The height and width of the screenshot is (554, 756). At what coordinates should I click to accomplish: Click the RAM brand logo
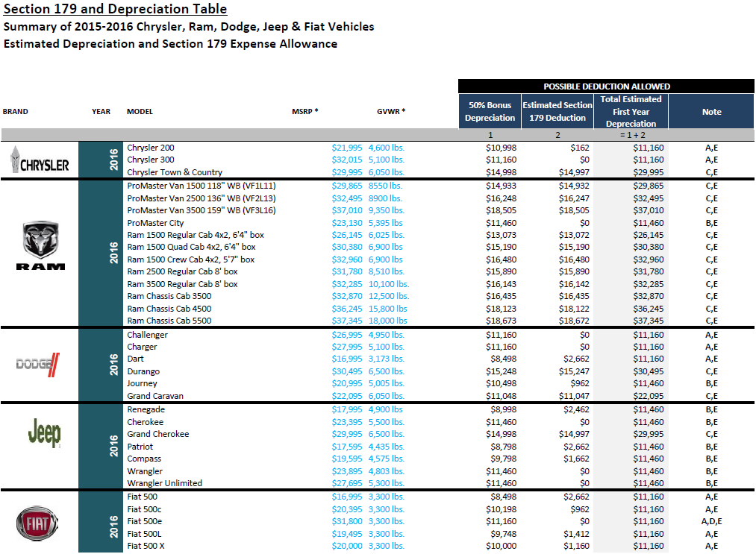point(40,246)
